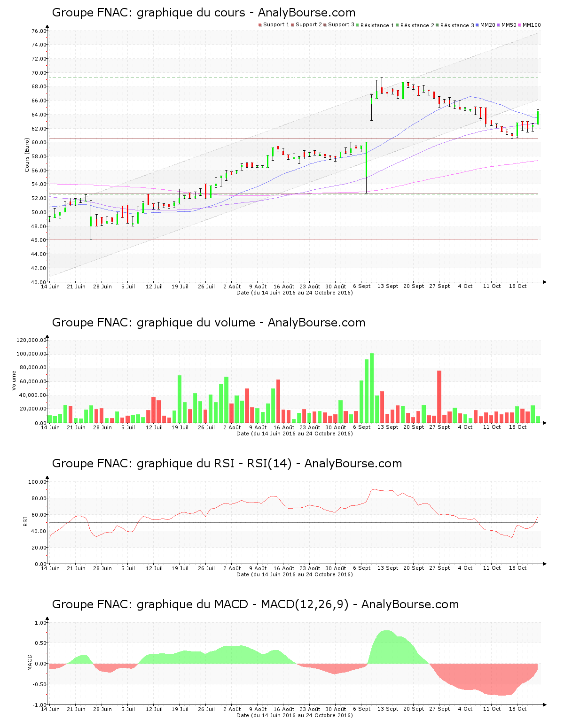This screenshot has height=728, width=564.
Task: Click the 20,000.00 volume axis value
Action: 33,409
